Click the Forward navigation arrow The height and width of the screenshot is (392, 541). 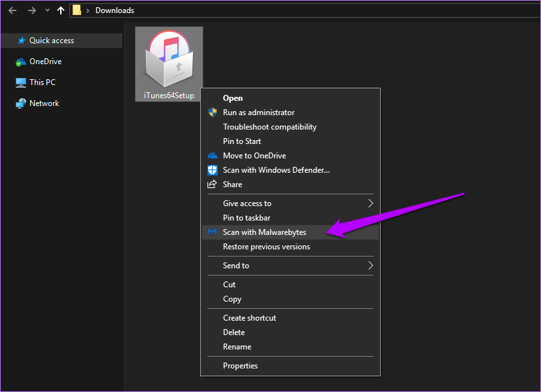(32, 10)
